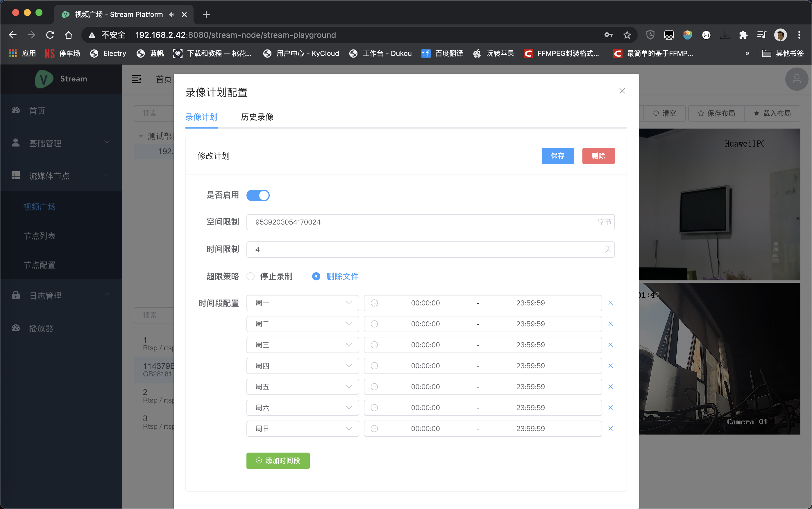Reload the page in browser
Viewport: 812px width, 509px height.
tap(50, 35)
